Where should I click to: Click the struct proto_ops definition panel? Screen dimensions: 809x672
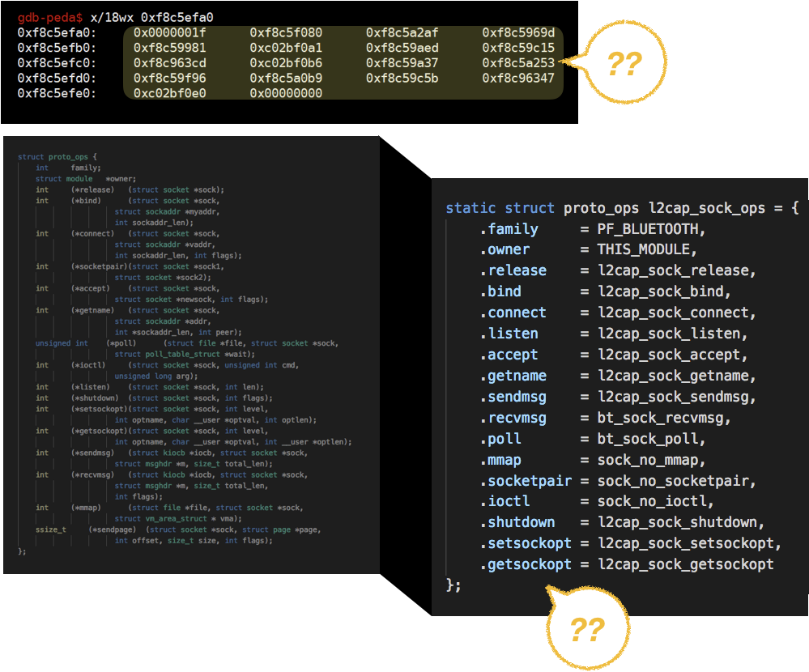pos(191,355)
